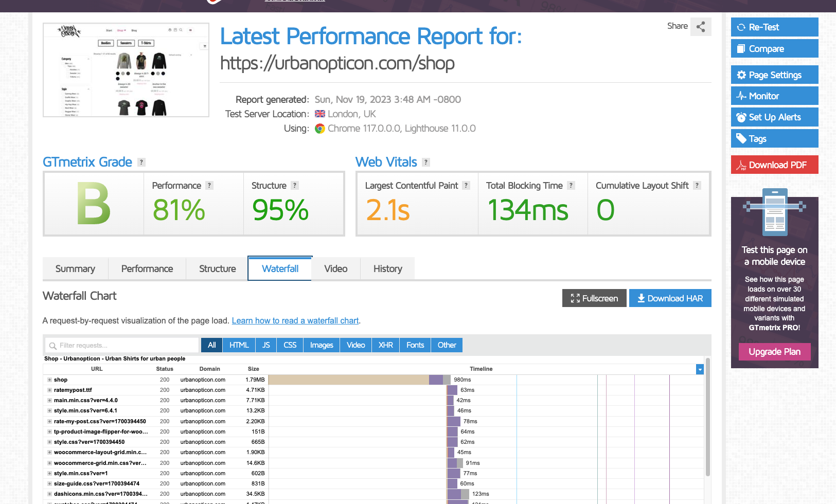836x504 pixels.
Task: Click the UK flag icon
Action: (320, 114)
